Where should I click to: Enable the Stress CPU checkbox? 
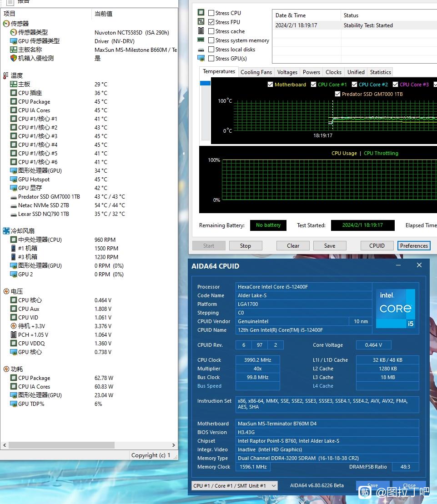[x=211, y=13]
